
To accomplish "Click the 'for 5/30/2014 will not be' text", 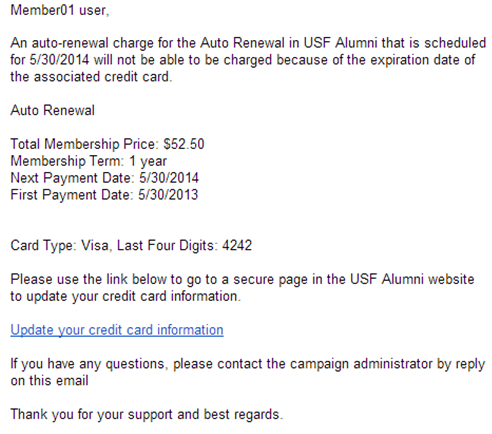I will [89, 60].
